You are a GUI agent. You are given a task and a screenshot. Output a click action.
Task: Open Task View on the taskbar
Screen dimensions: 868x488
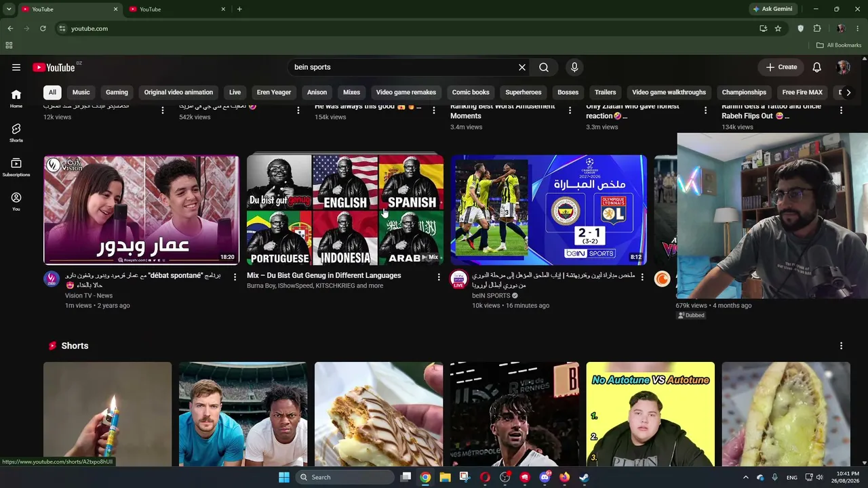406,477
